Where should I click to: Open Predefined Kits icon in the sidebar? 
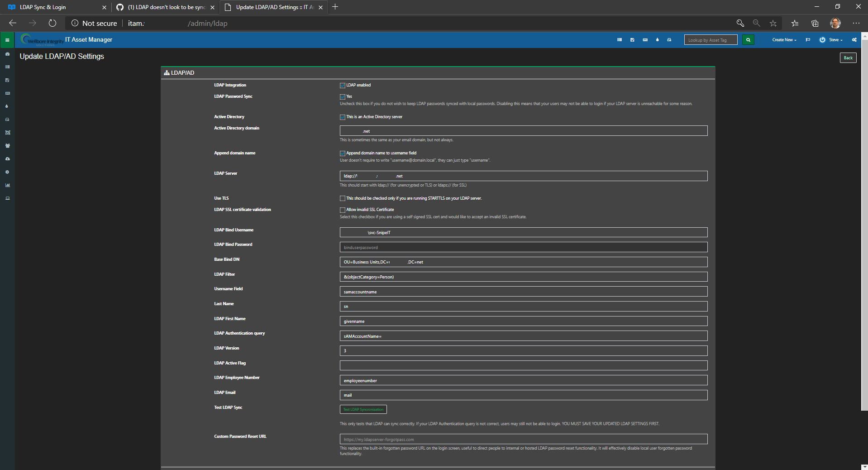[7, 133]
